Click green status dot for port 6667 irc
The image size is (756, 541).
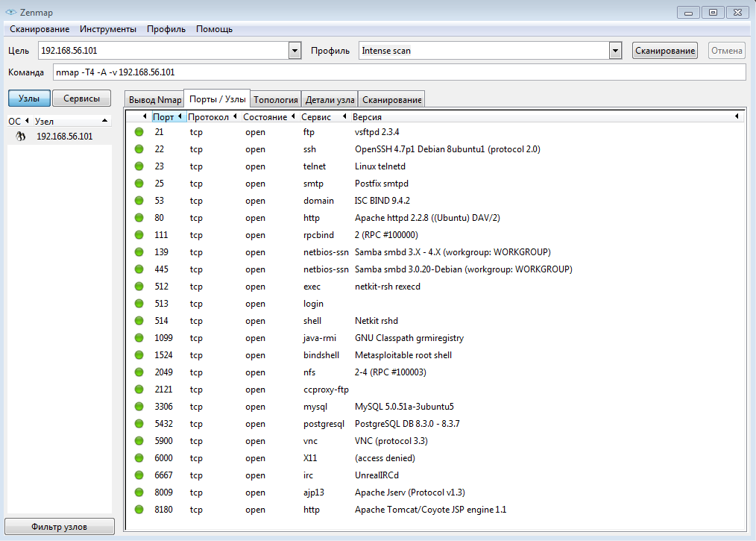139,475
